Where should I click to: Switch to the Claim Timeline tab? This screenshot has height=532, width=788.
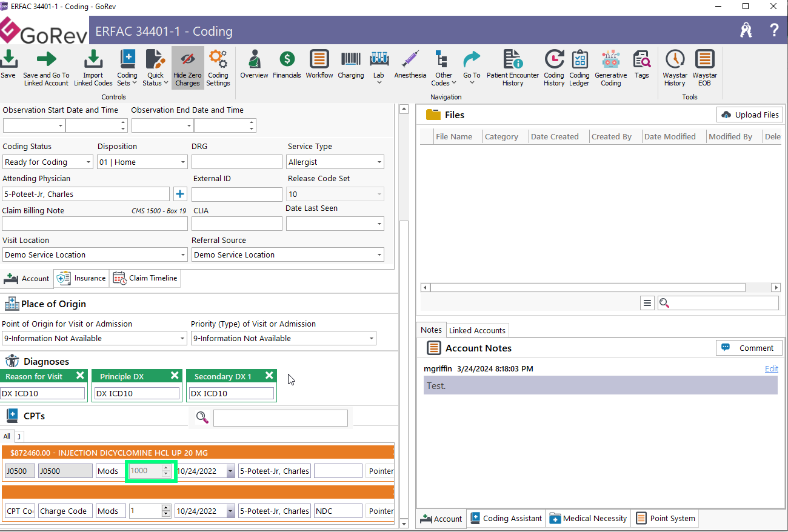[145, 278]
